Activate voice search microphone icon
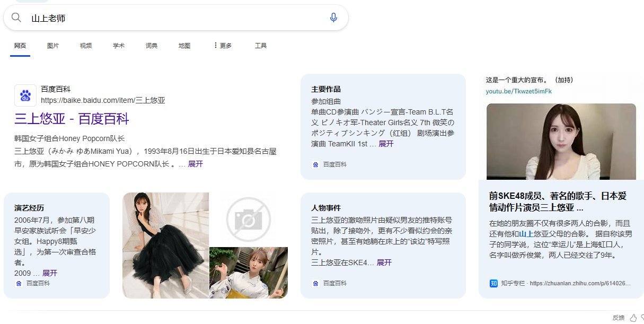Screen dimensions: 644x324 pyautogui.click(x=333, y=17)
